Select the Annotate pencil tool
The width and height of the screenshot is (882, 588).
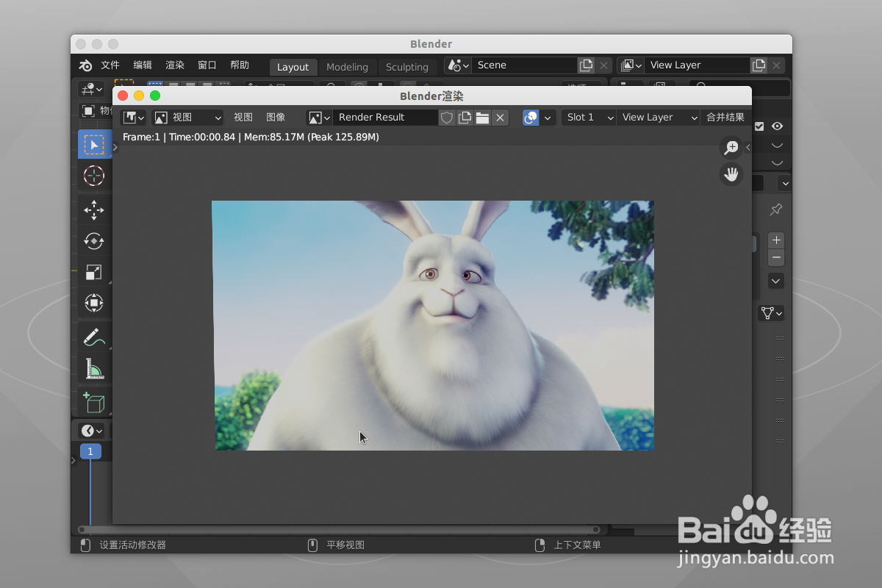[94, 338]
